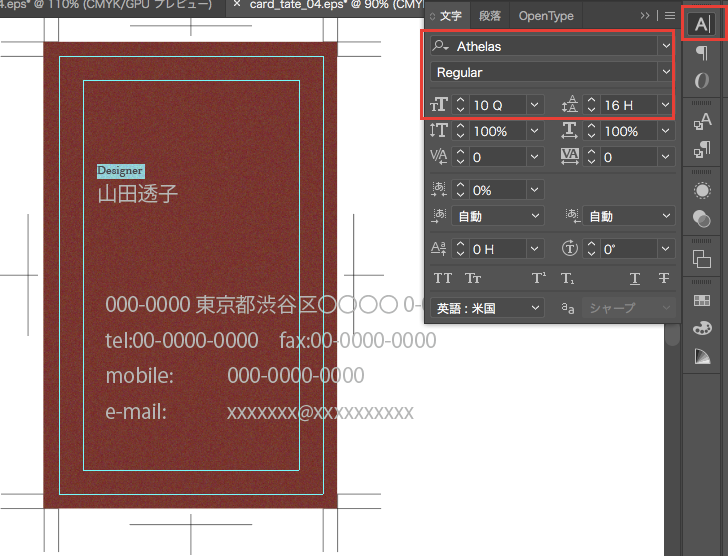This screenshot has width=728, height=556.
Task: Open the Pathfinder panel icon
Action: click(x=702, y=259)
